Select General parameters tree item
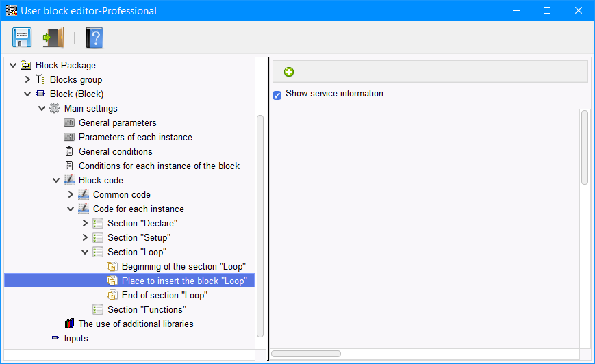This screenshot has height=364, width=595. coord(117,122)
